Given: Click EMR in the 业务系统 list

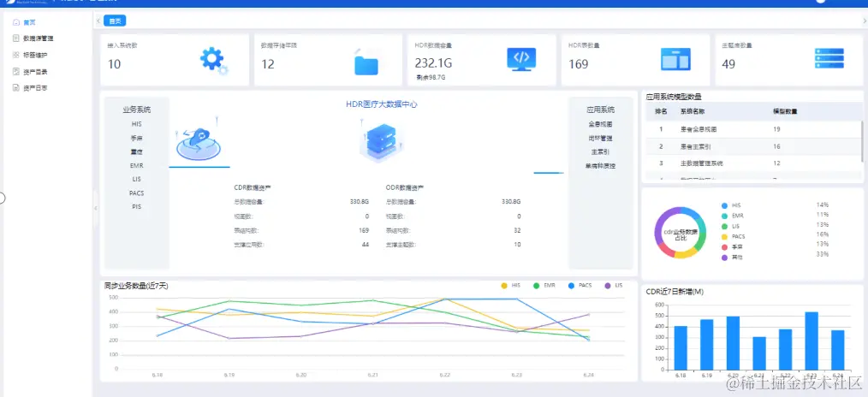Looking at the screenshot, I should point(137,165).
